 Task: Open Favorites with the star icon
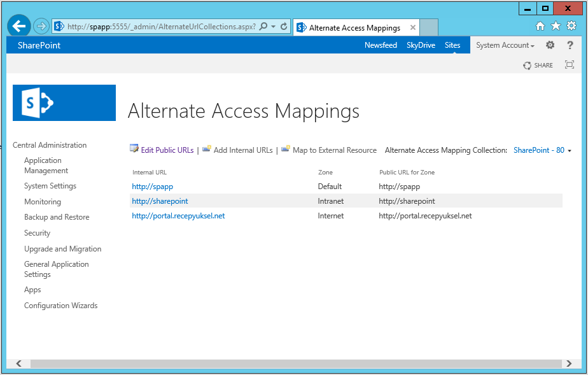[556, 26]
